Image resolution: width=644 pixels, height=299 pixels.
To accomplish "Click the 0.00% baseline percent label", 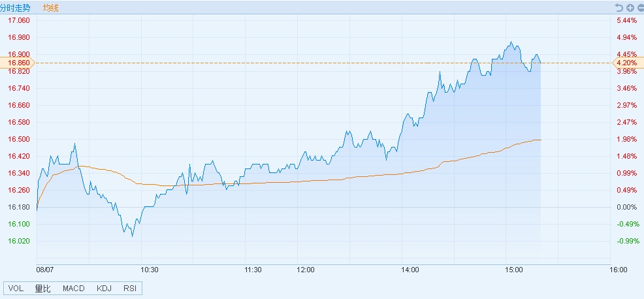I will coord(626,207).
